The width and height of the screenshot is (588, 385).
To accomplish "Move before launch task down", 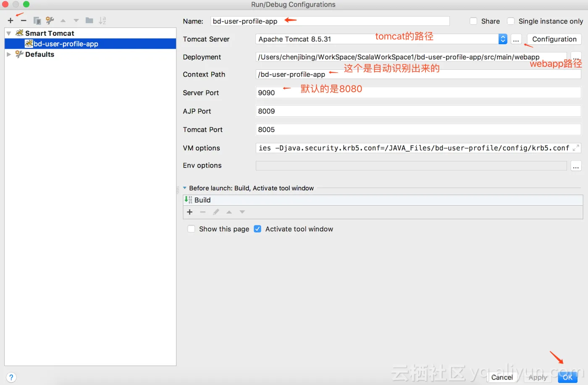I will tap(242, 212).
